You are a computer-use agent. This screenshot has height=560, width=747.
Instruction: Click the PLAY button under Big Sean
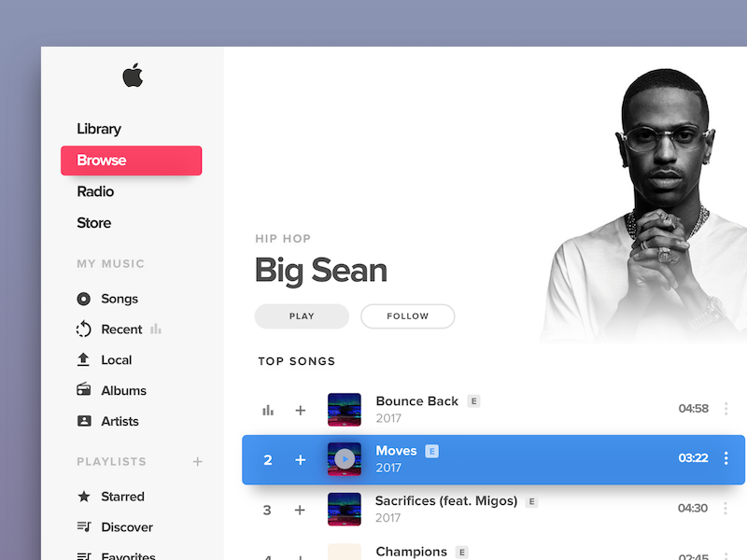(302, 316)
